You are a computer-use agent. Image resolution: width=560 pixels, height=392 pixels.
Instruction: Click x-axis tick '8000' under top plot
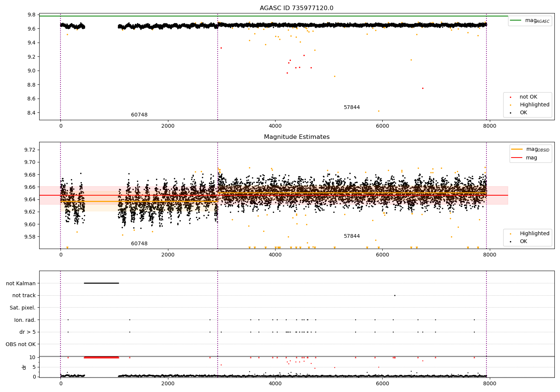(x=490, y=126)
